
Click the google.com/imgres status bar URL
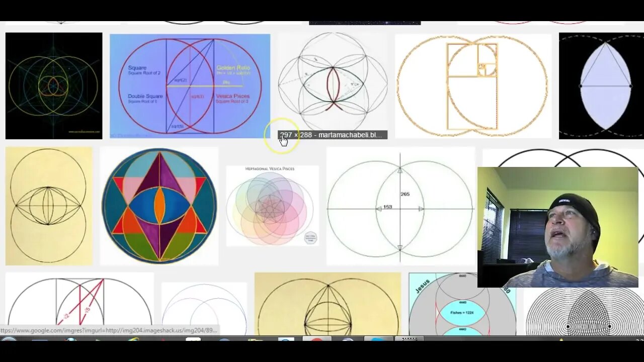pyautogui.click(x=109, y=330)
